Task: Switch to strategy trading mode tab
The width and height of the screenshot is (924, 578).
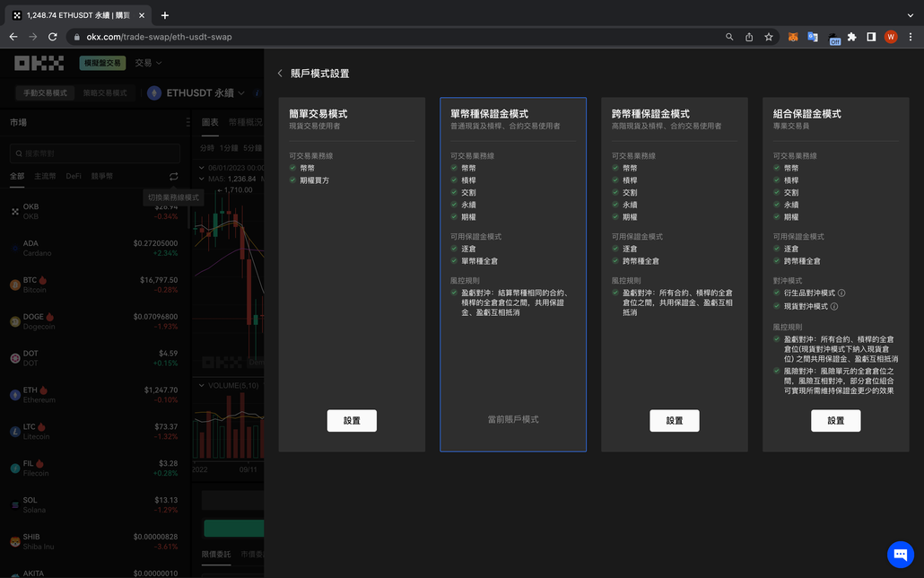Action: (105, 92)
